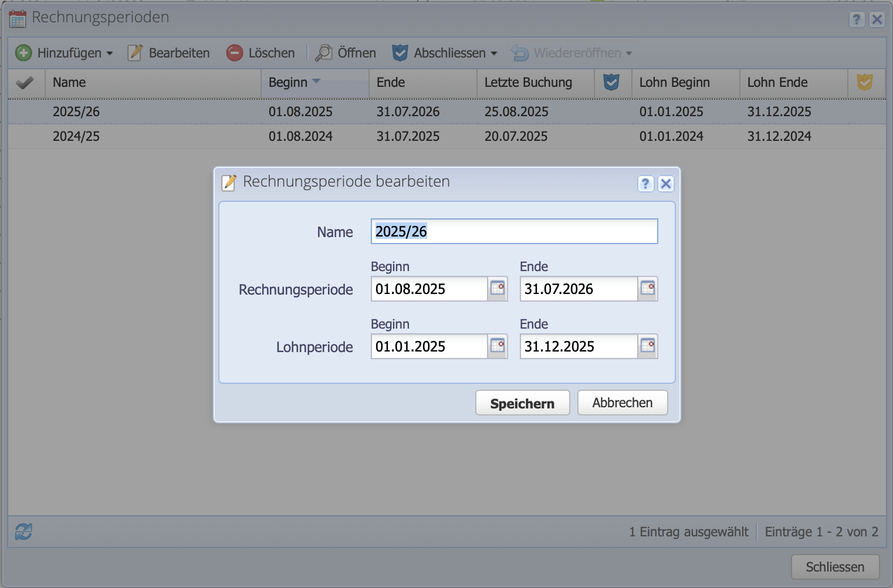Expand the Hinzufügen dropdown arrow
893x588 pixels.
(x=109, y=53)
